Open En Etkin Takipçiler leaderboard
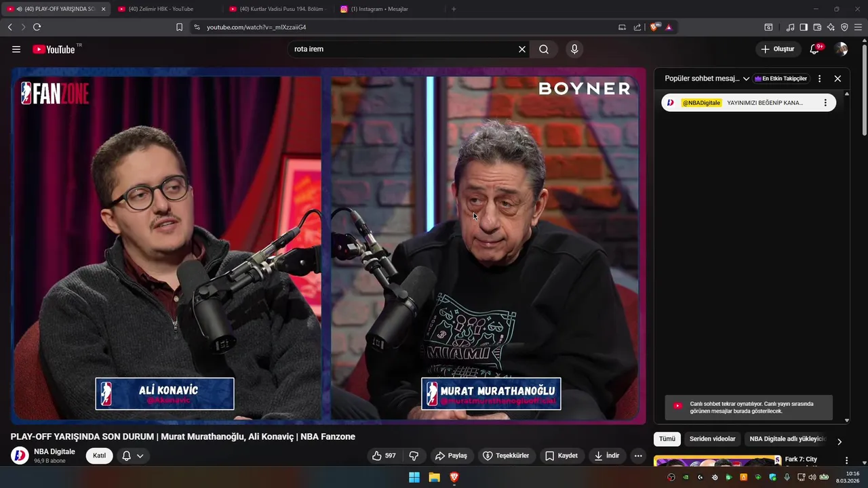 [781, 79]
